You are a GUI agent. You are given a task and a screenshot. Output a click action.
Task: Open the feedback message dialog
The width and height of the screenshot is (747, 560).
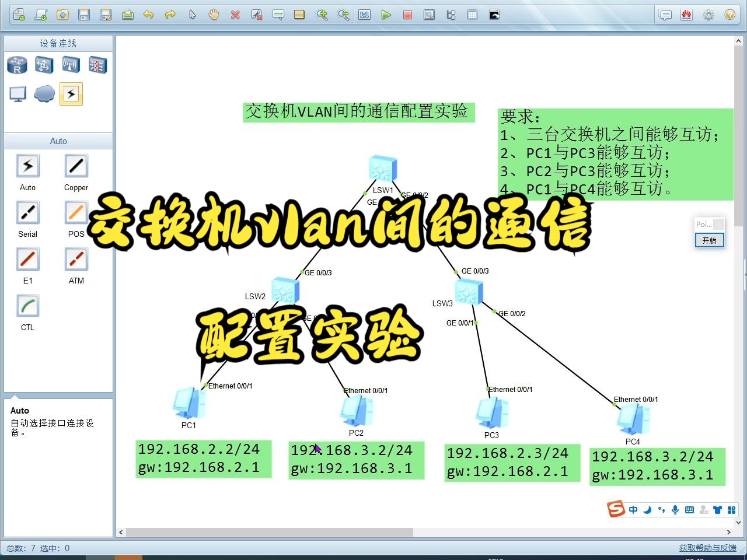point(666,15)
